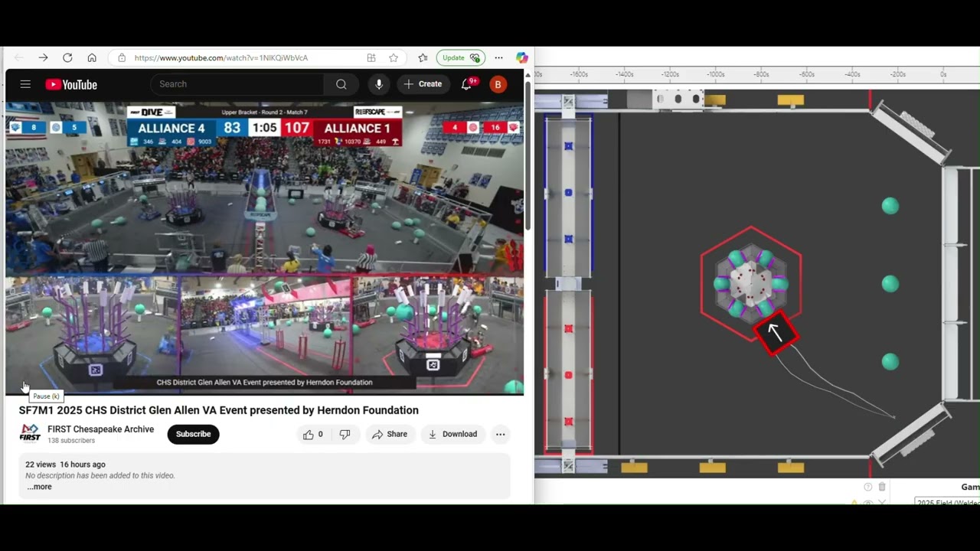Viewport: 980px width, 551px height.
Task: Dislike the video with thumbs down
Action: [345, 434]
